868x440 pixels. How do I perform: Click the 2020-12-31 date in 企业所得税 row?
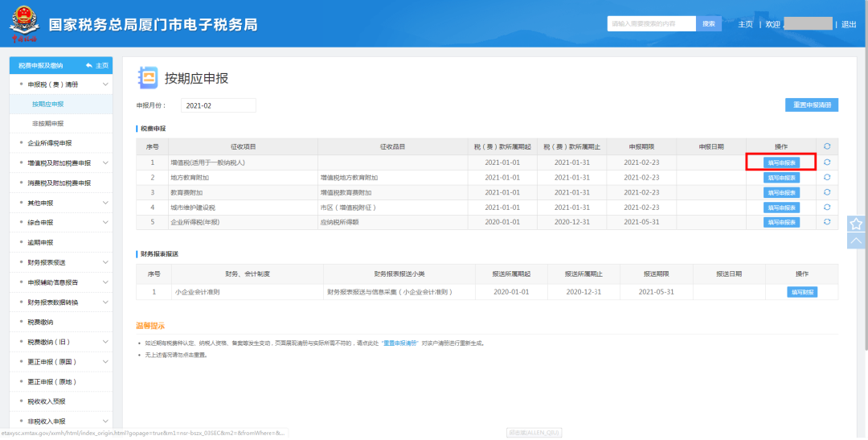572,222
